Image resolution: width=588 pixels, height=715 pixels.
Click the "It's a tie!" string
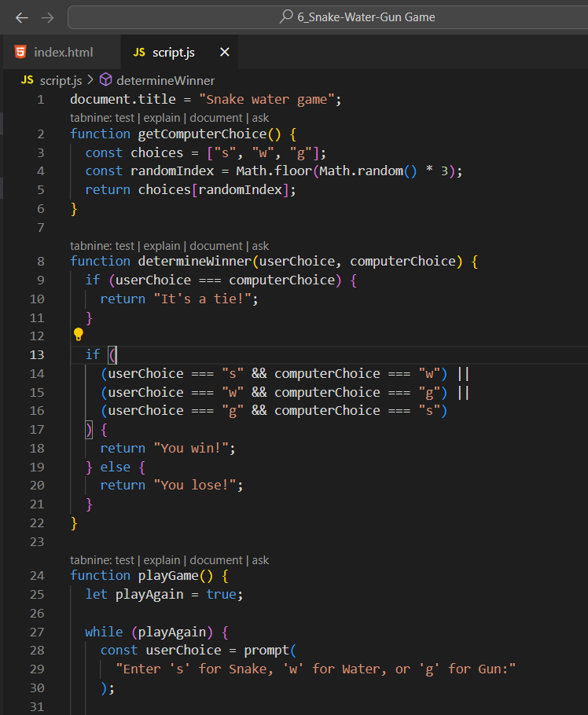pyautogui.click(x=202, y=299)
